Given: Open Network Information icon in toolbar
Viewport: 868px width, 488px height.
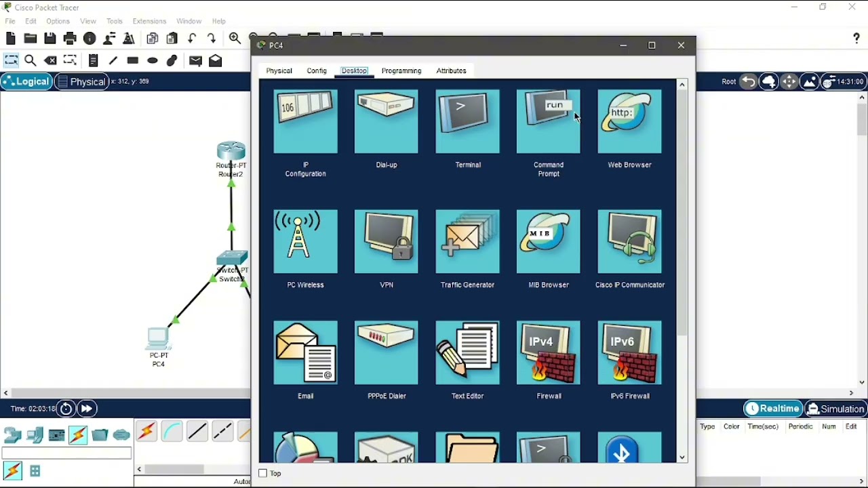Looking at the screenshot, I should [x=90, y=39].
